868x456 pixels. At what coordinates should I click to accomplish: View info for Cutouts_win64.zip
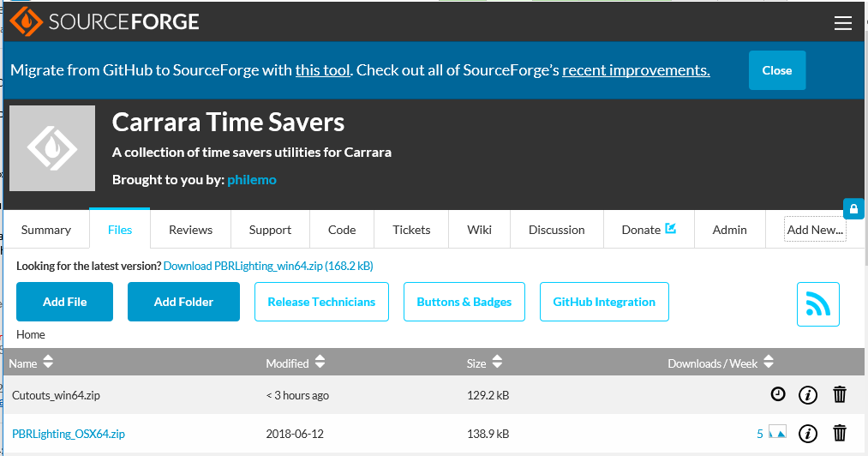pyautogui.click(x=807, y=395)
